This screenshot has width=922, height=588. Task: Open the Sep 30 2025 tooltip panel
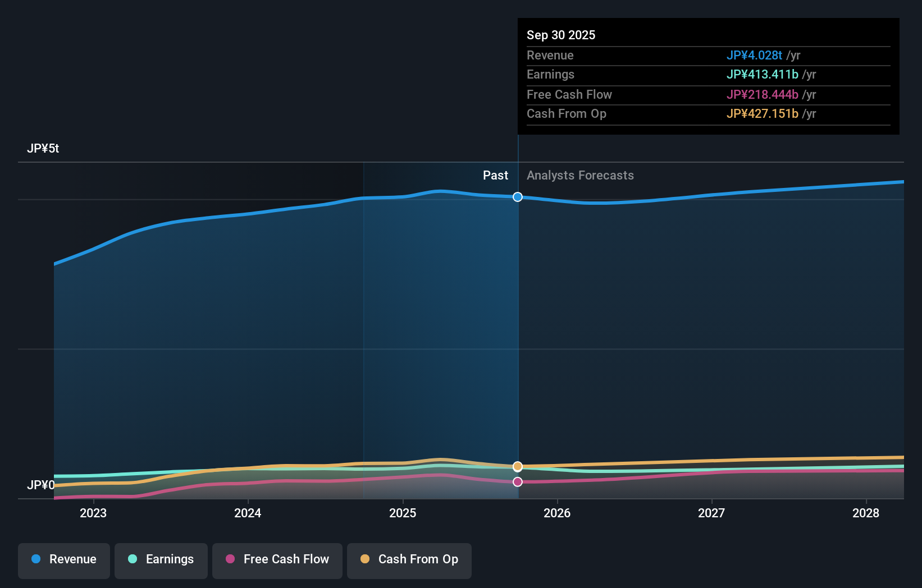pos(708,76)
